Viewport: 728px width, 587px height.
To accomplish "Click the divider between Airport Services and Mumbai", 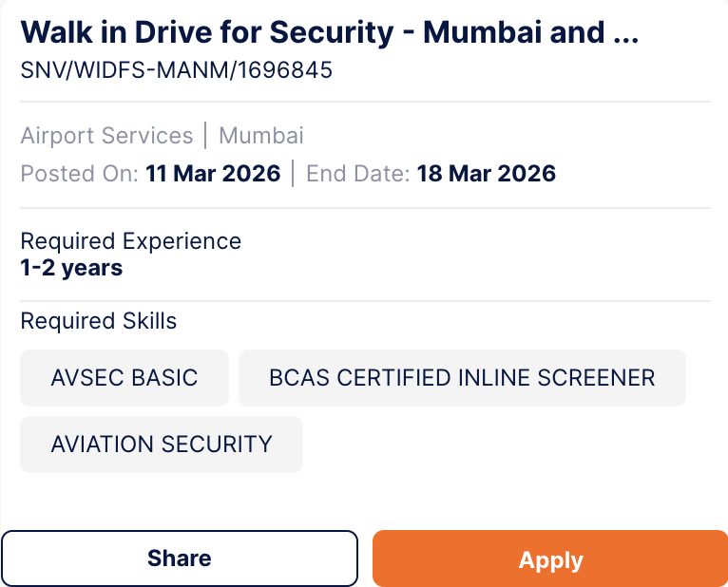I will (x=205, y=136).
